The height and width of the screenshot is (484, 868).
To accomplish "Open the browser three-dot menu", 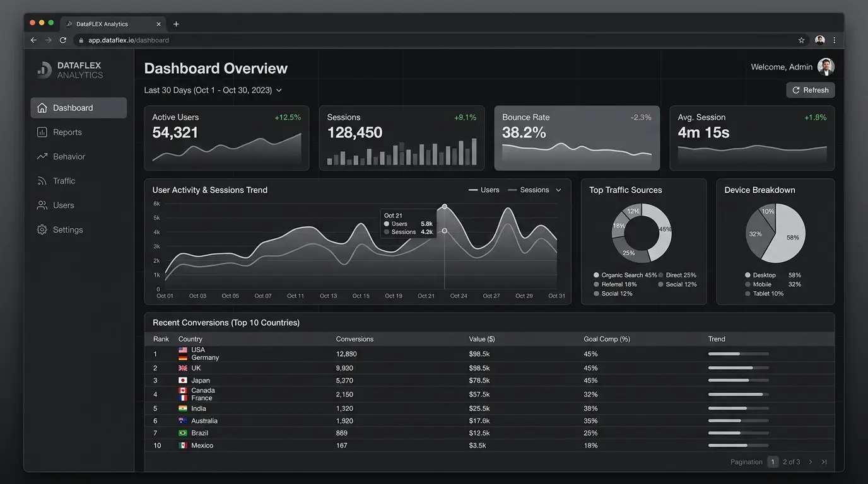I will pyautogui.click(x=835, y=40).
